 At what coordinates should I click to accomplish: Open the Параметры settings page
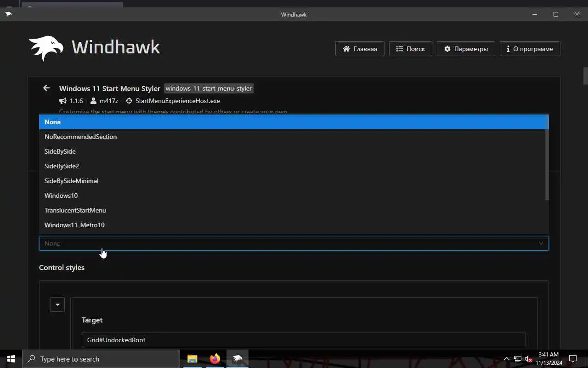(466, 49)
